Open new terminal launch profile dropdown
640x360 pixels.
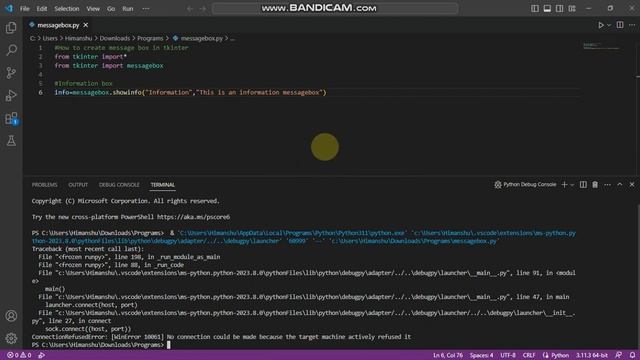pyautogui.click(x=572, y=185)
